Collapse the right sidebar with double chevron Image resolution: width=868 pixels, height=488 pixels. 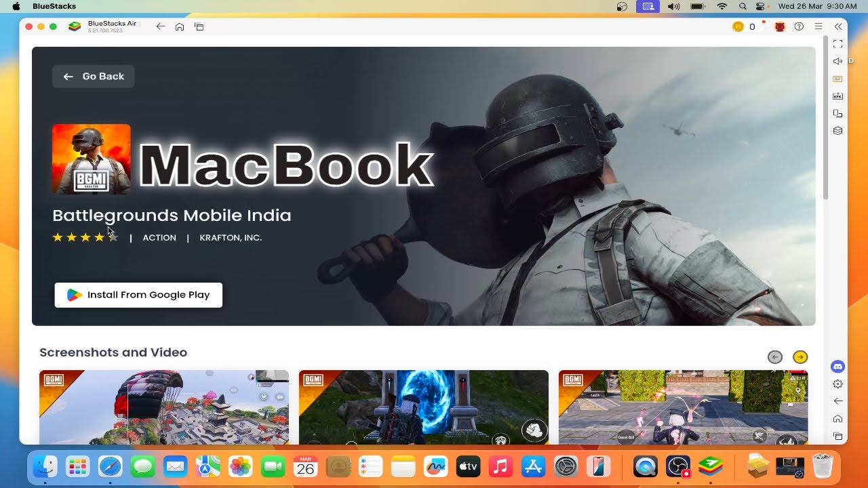point(838,26)
